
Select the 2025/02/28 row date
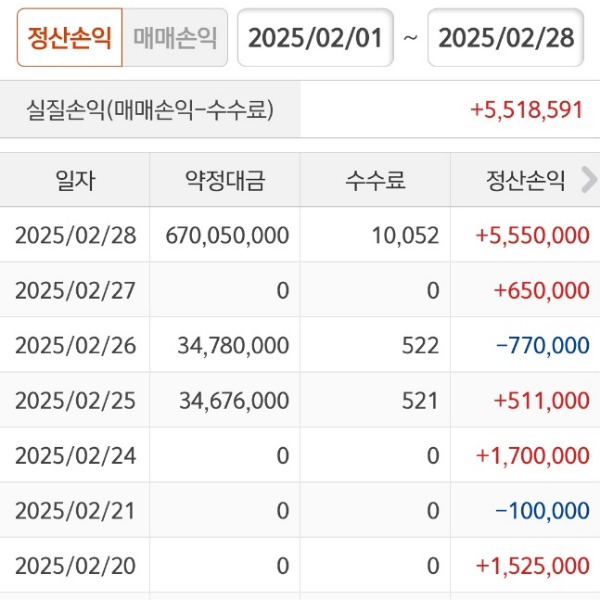click(75, 236)
